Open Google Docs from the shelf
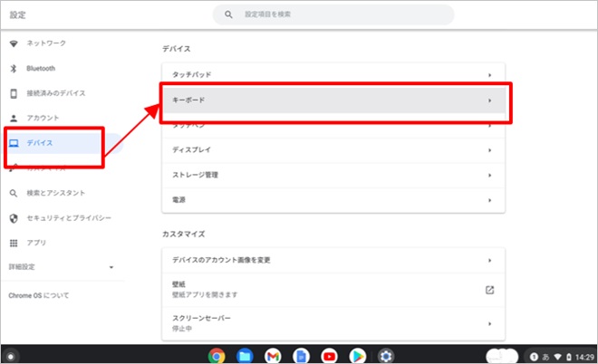This screenshot has width=598, height=364. [301, 356]
